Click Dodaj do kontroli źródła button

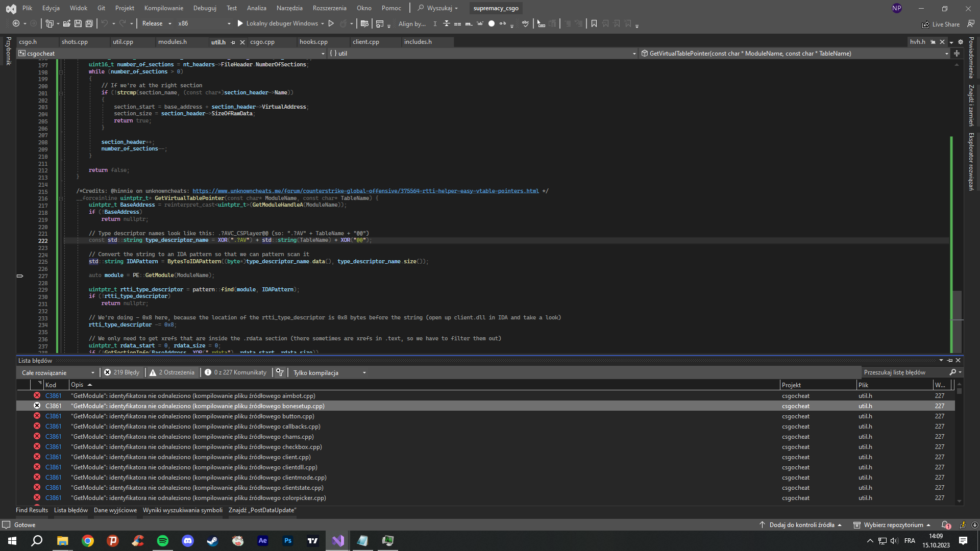coord(801,525)
